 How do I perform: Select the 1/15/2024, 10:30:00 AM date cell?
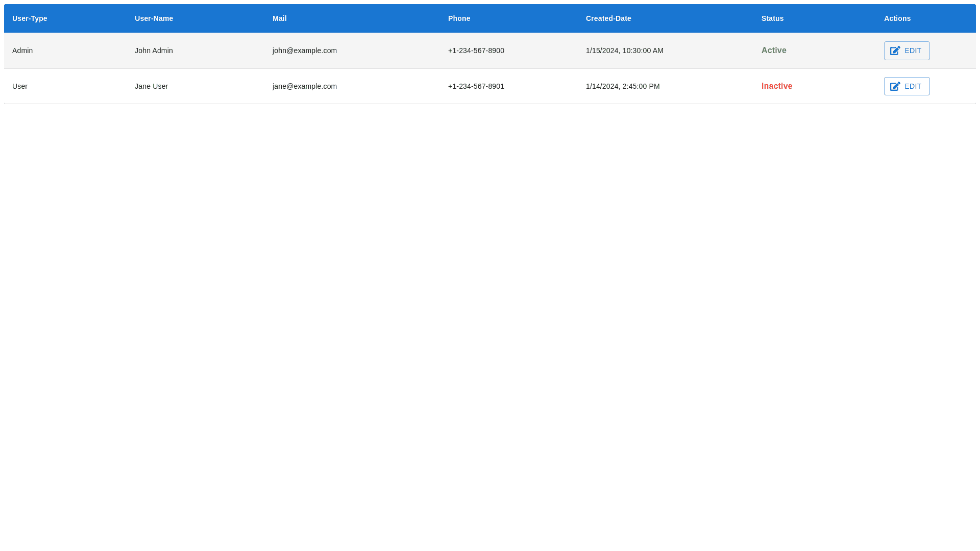pyautogui.click(x=624, y=51)
